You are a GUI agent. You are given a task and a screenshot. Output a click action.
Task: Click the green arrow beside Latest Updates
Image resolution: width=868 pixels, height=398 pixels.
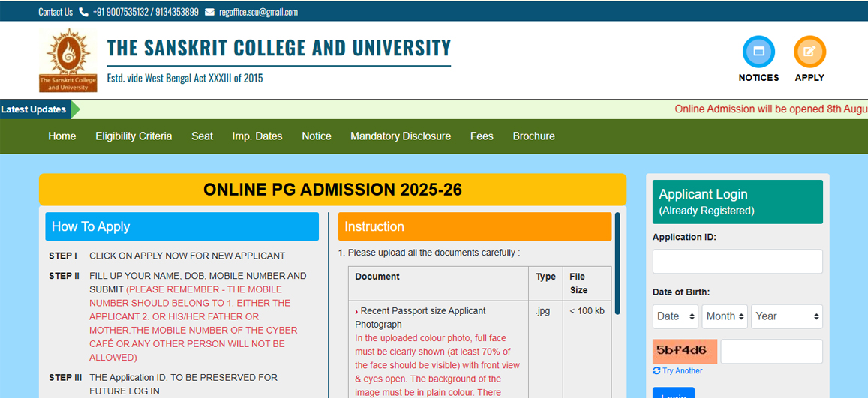pyautogui.click(x=75, y=109)
